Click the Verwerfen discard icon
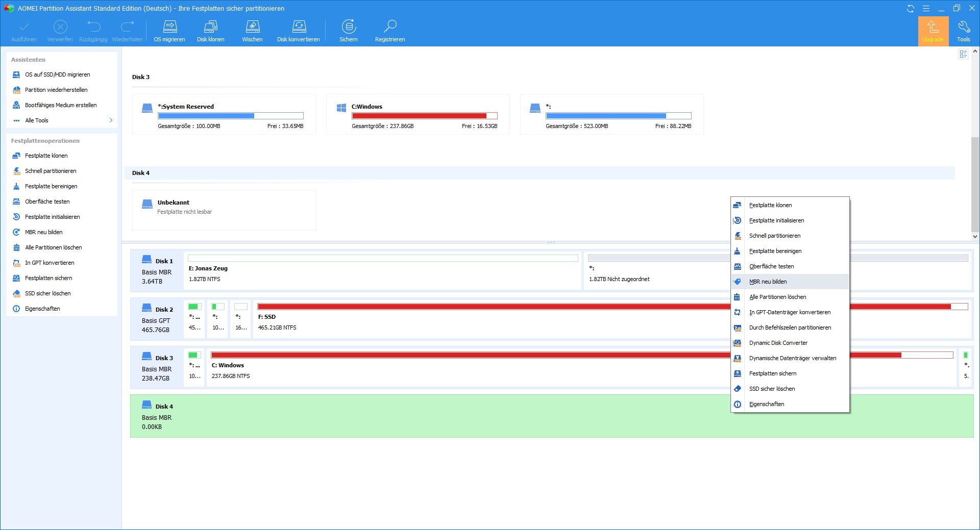 [x=60, y=31]
